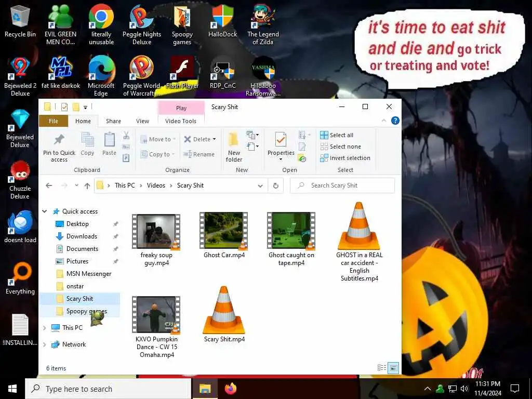Select Ghost caught on tape.mp4 thumbnail
532x399 pixels.
[291, 231]
